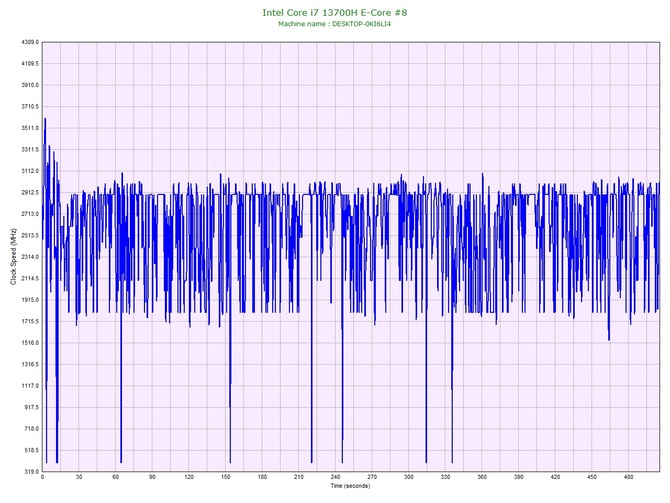Click the 4309.0 y-axis value
This screenshot has width=670, height=503.
[x=30, y=42]
